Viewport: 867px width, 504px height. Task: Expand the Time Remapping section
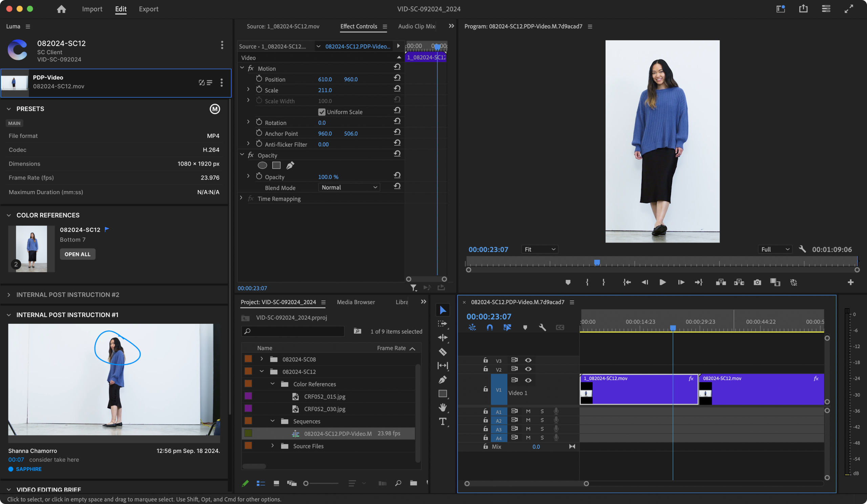(241, 198)
